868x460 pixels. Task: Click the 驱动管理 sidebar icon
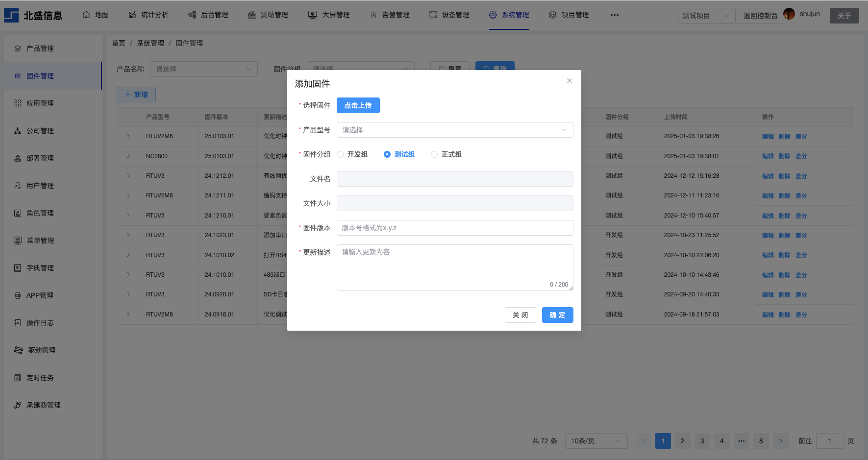18,350
